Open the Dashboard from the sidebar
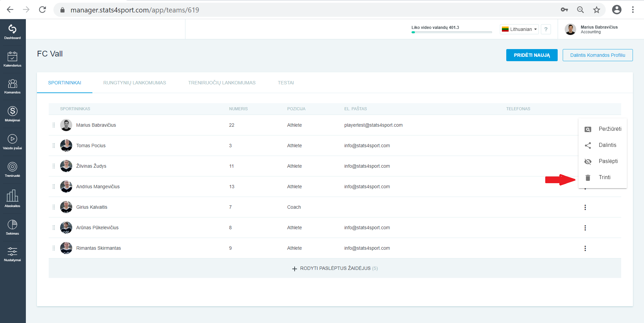 [x=12, y=32]
